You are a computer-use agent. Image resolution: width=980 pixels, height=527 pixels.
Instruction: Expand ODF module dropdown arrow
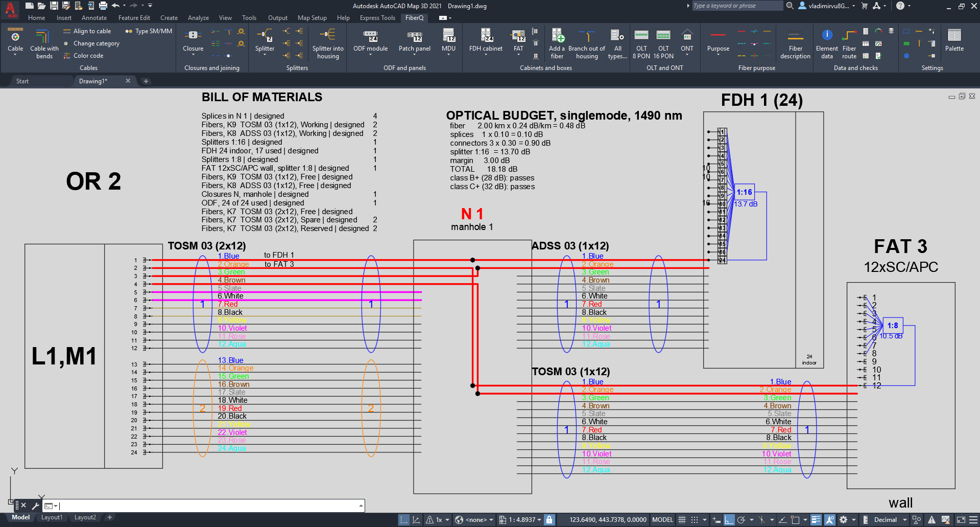click(x=370, y=55)
